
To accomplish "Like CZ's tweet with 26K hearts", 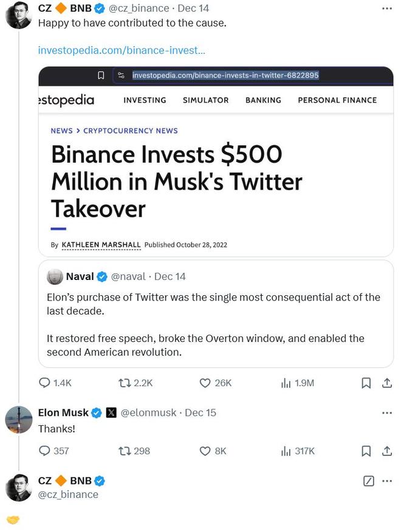I will point(205,383).
